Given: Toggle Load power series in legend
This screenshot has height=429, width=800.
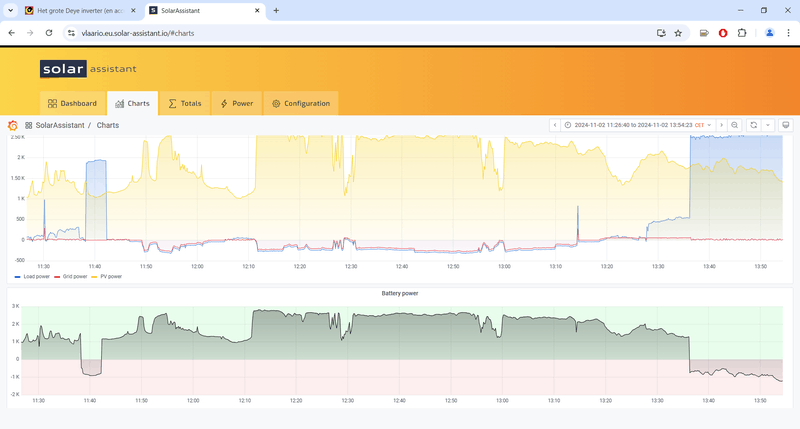Looking at the screenshot, I should click(38, 276).
